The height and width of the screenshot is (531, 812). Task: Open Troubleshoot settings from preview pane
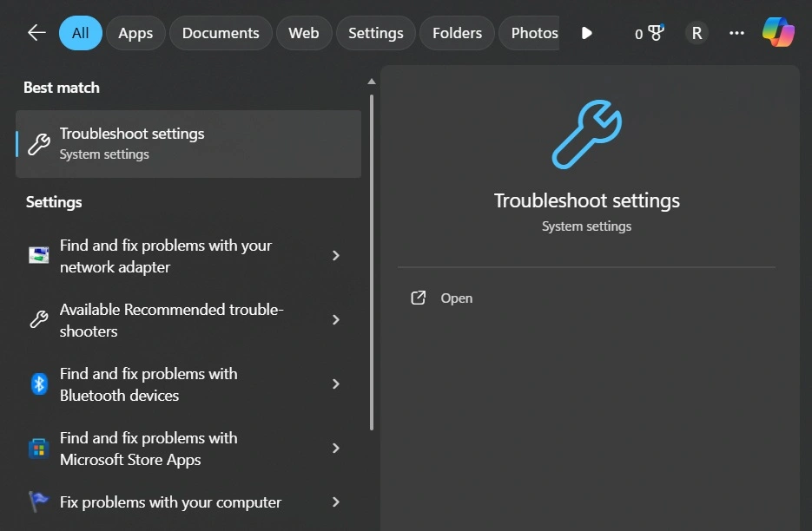pos(456,298)
